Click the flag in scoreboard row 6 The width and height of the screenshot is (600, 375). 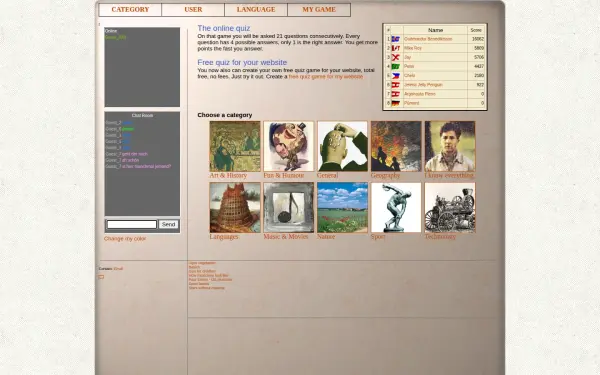click(x=396, y=85)
